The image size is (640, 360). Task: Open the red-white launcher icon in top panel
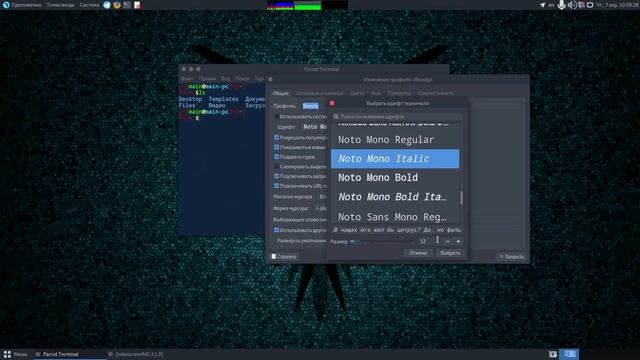pos(137,5)
